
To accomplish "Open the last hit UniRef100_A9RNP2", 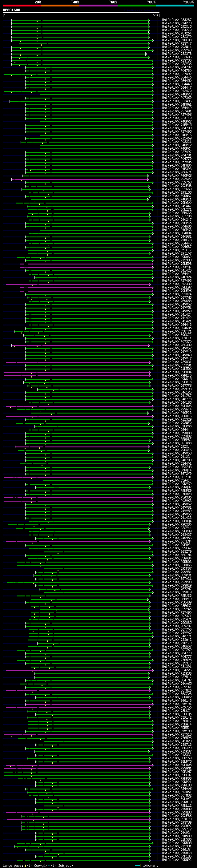I will (177, 860).
